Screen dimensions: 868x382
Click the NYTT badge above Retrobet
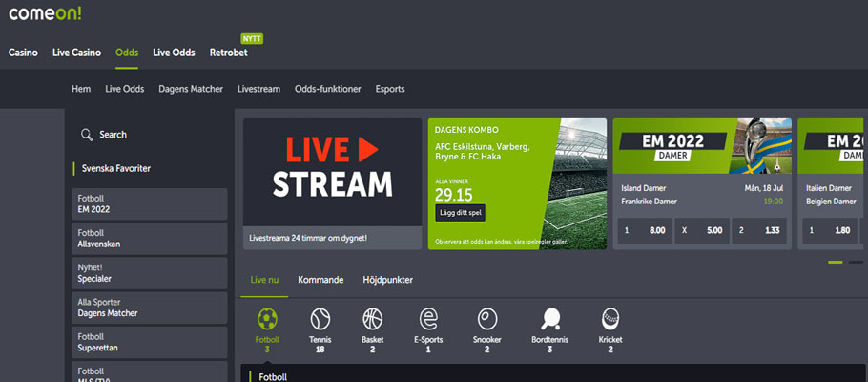coord(252,39)
